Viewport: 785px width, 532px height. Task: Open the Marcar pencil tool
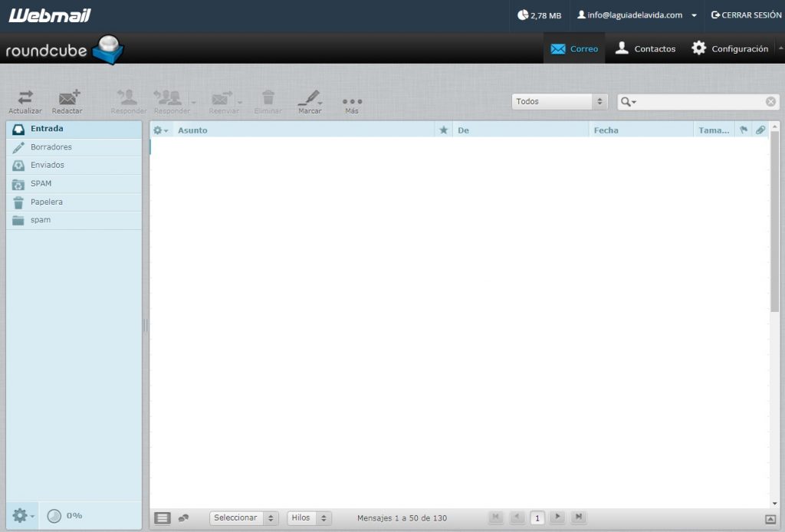click(309, 98)
